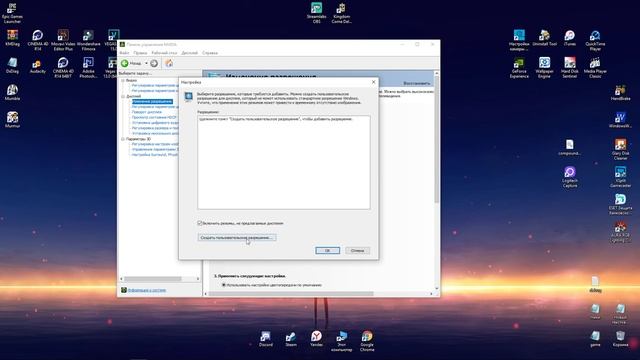The image size is (640, 360).
Task: Collapse the Параметры 3D tree node
Action: pyautogui.click(x=122, y=139)
